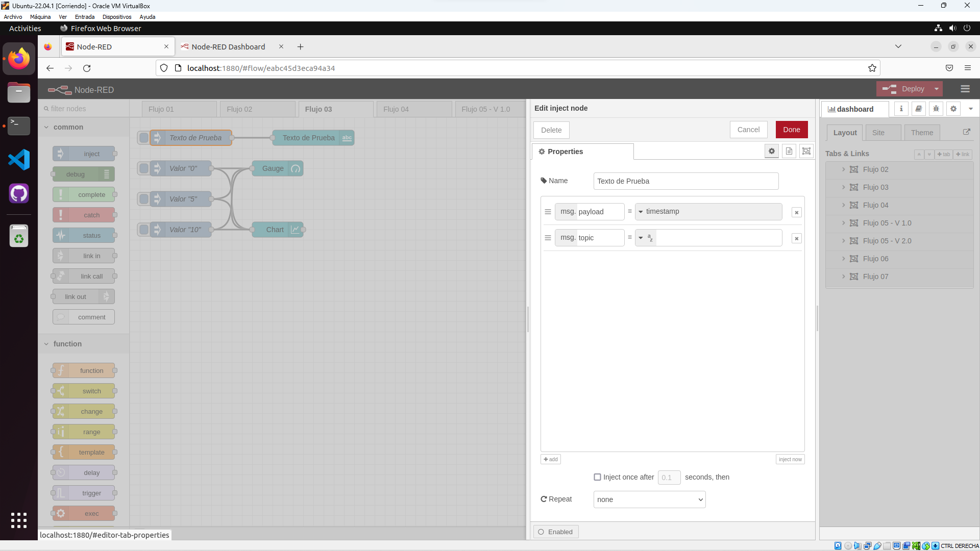Click the inject now button
Screen dimensions: 980x551
click(790, 459)
